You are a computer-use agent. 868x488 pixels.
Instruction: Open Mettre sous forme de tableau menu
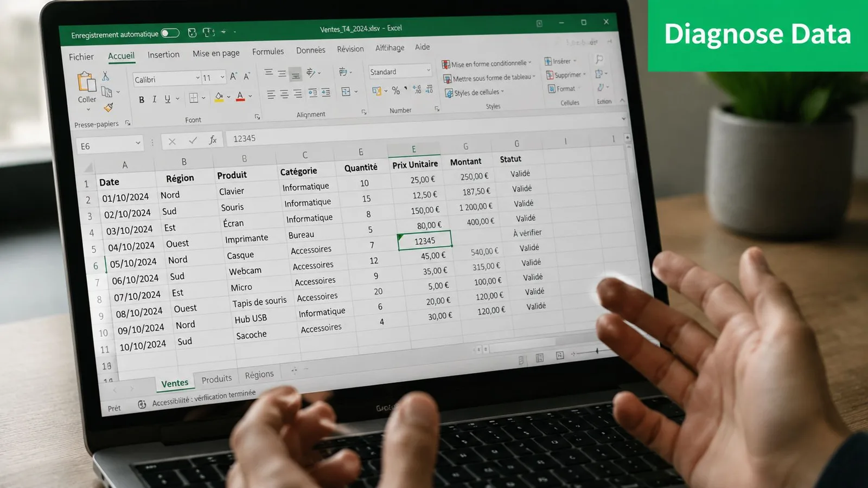[x=489, y=78]
